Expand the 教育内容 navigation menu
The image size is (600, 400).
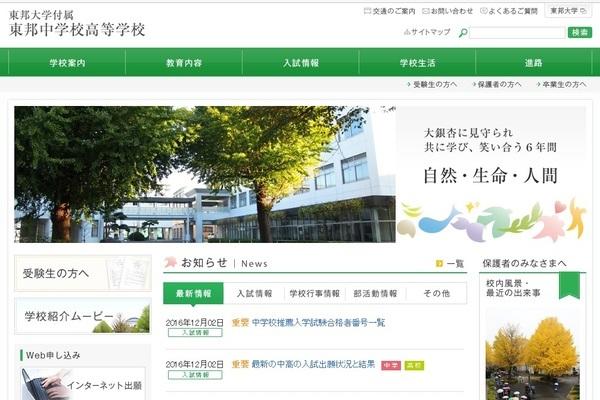point(183,63)
